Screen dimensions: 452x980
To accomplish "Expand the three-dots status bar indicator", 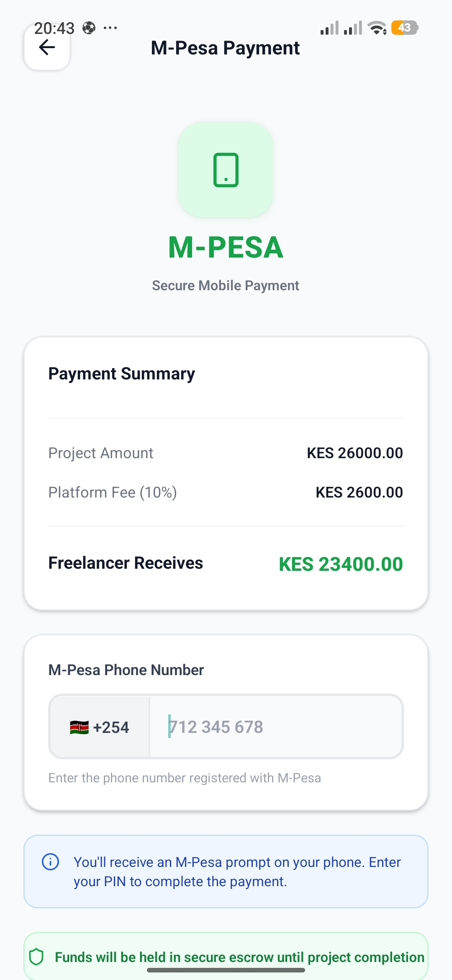I will click(110, 28).
